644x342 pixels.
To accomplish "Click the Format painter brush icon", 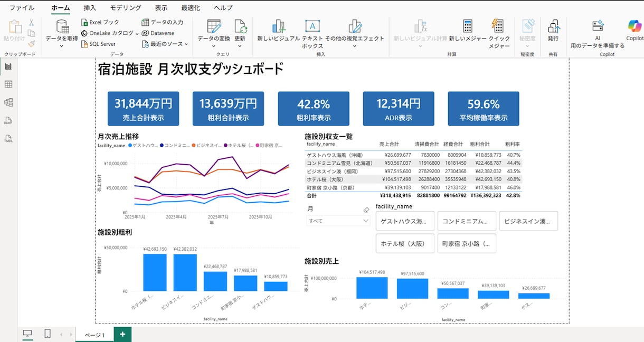I will [x=31, y=44].
